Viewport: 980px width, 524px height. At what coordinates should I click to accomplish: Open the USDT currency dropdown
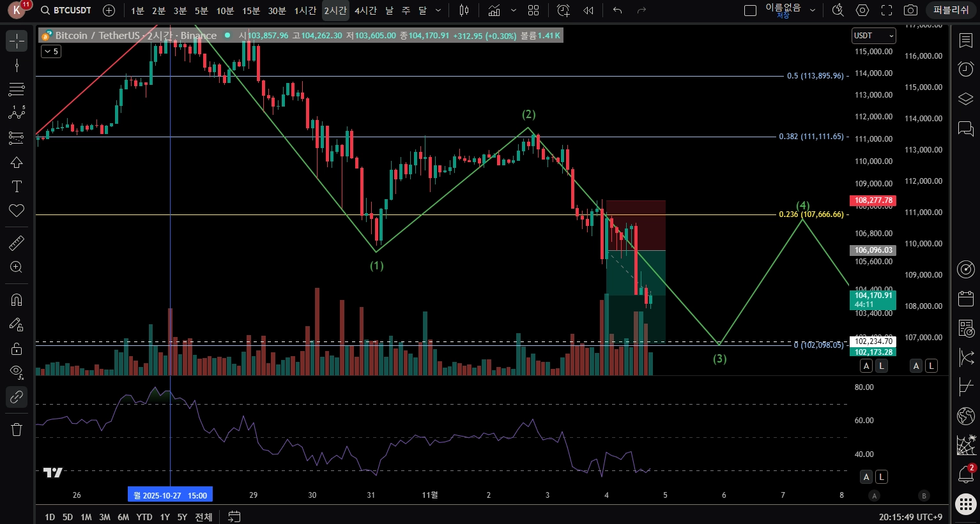point(873,36)
